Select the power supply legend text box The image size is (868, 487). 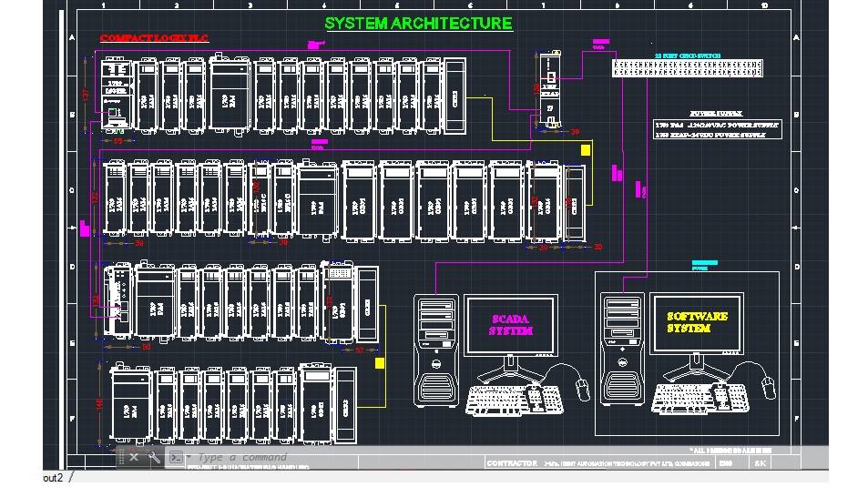(718, 130)
